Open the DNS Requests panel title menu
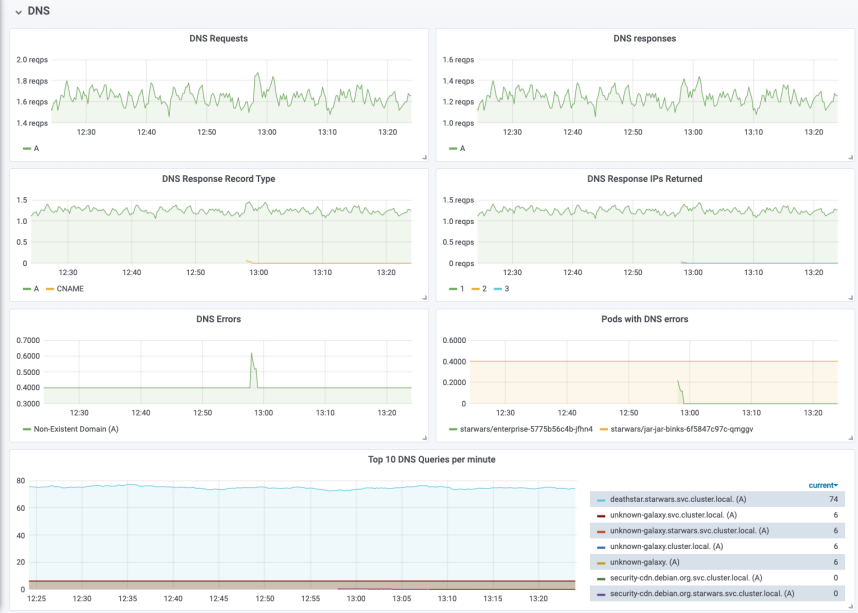858x613 pixels. [218, 38]
